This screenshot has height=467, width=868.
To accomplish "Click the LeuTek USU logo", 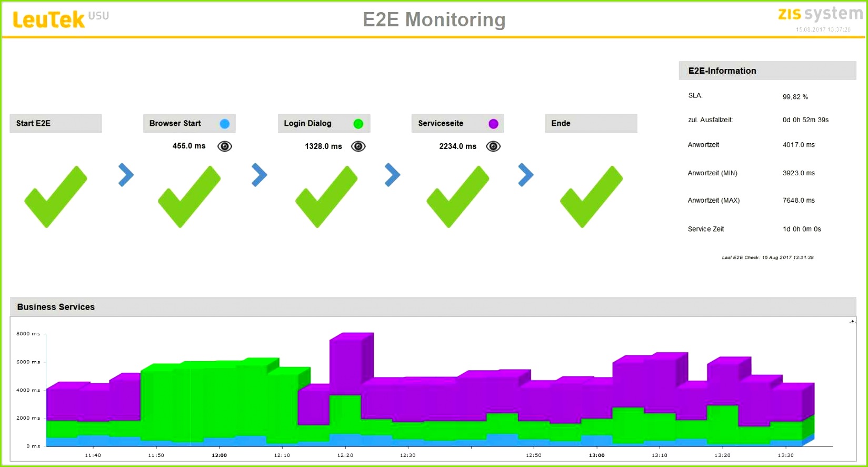I will 61,19.
